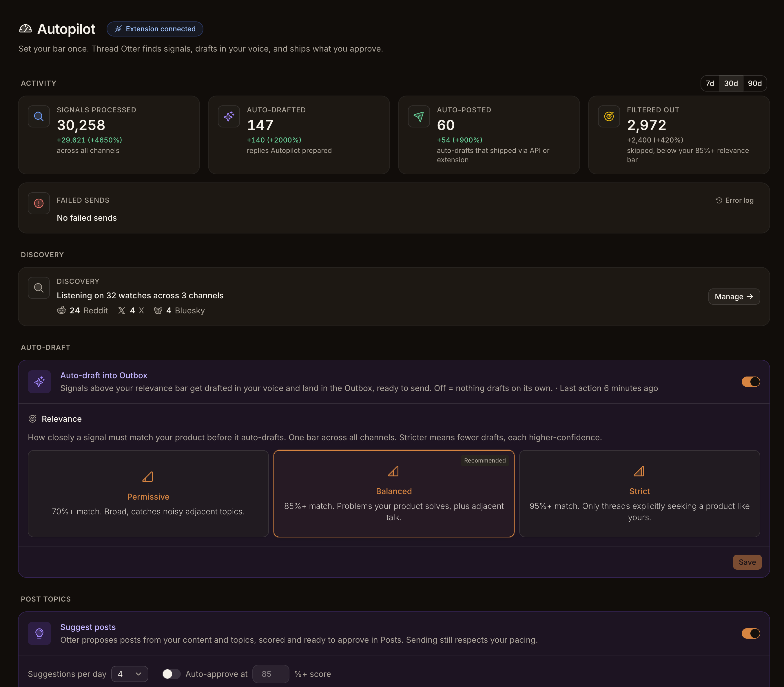Click the "+54 (+900%)" change text
The width and height of the screenshot is (784, 687).
point(460,140)
